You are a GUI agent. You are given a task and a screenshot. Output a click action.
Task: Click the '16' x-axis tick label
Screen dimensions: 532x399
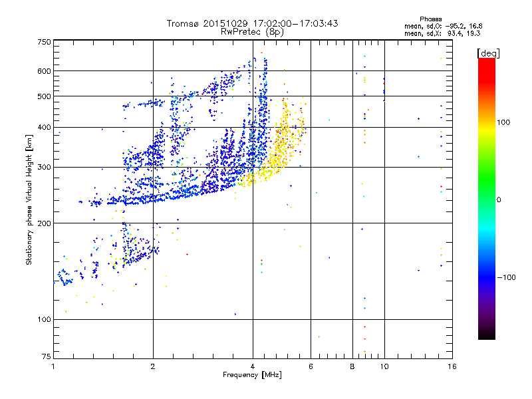[x=452, y=366]
